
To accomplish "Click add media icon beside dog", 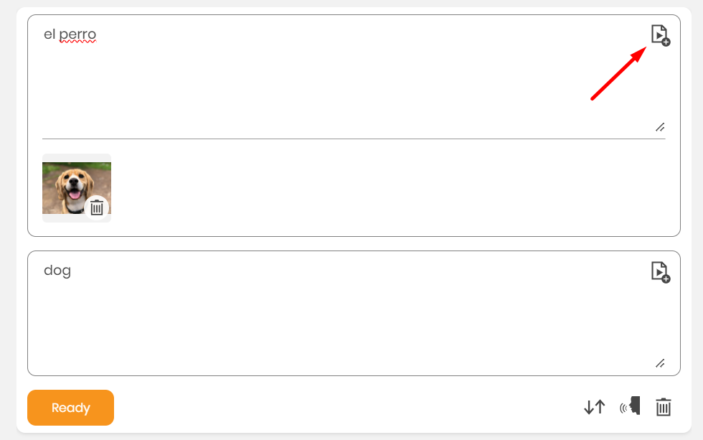I will point(659,271).
